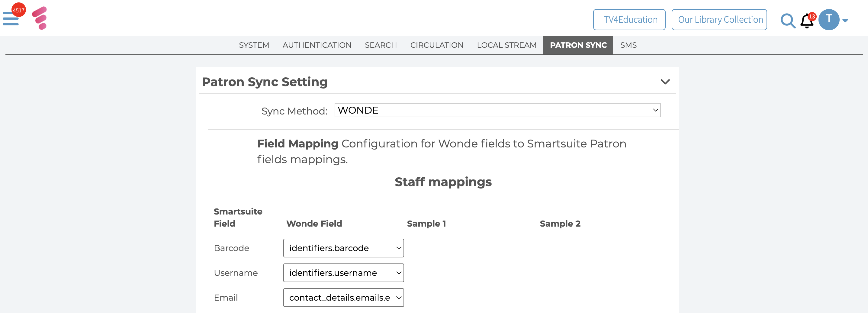Open the Email Wonde field dropdown

(343, 298)
